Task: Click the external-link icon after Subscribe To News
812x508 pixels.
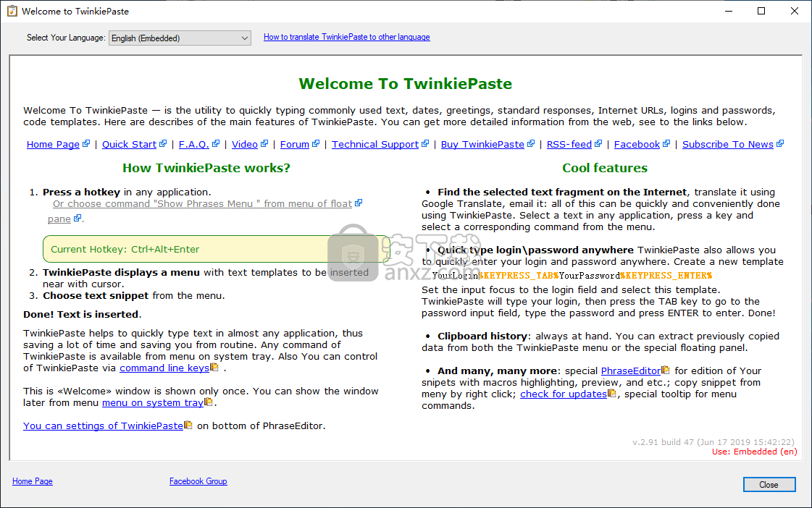Action: click(x=780, y=143)
